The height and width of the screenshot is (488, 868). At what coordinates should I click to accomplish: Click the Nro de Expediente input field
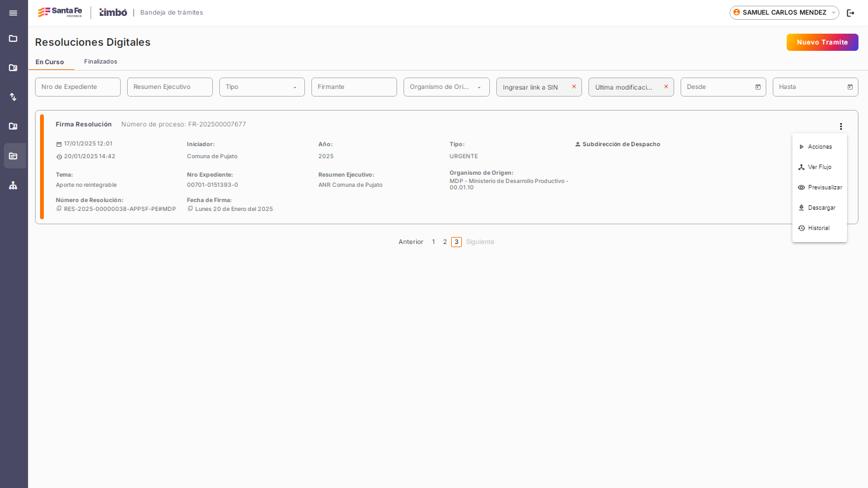click(78, 87)
